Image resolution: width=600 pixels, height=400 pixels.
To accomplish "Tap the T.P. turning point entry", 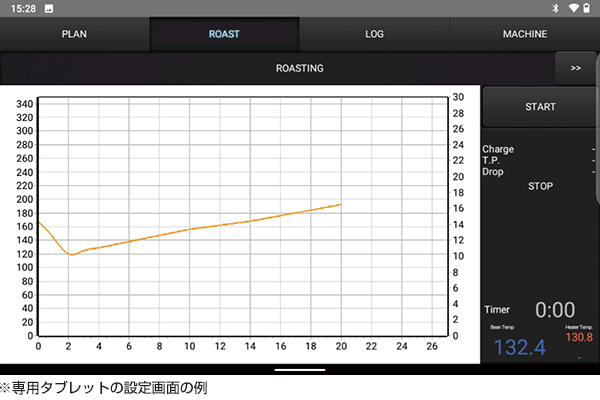I will pyautogui.click(x=492, y=160).
